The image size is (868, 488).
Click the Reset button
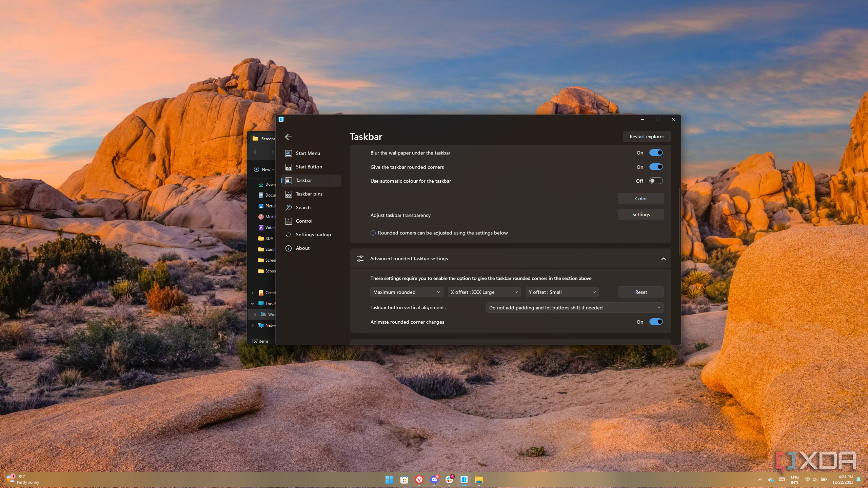(x=641, y=292)
